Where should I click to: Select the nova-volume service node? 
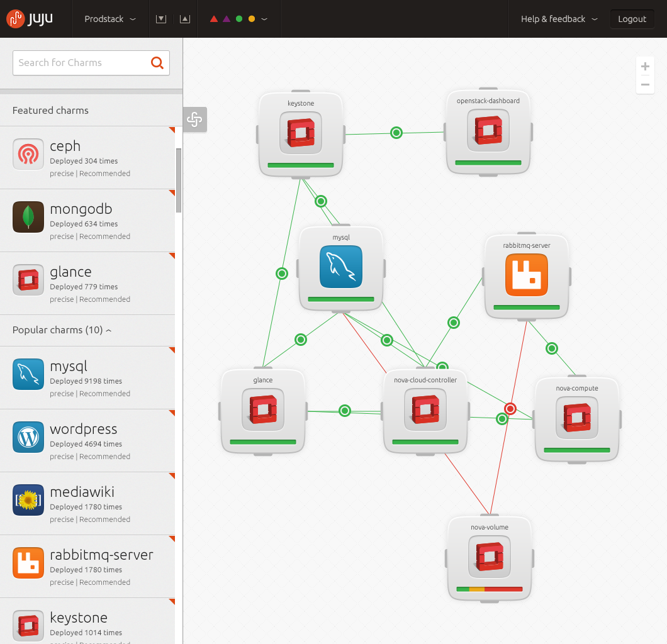pyautogui.click(x=490, y=558)
